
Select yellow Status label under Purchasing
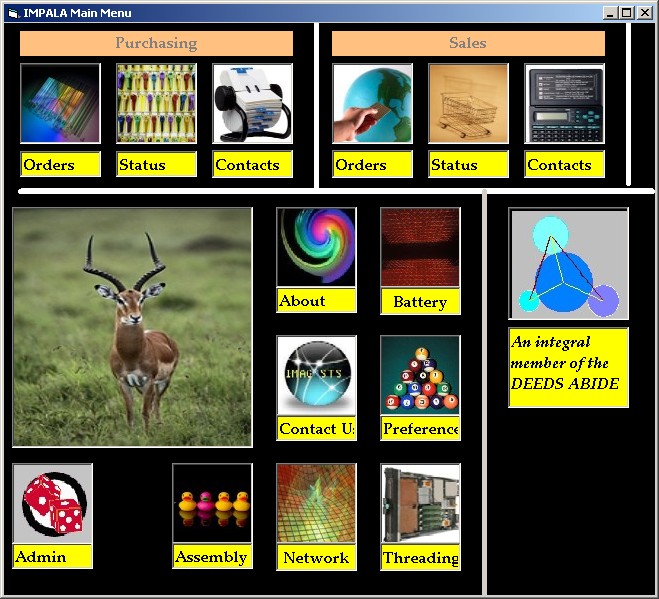click(x=156, y=164)
